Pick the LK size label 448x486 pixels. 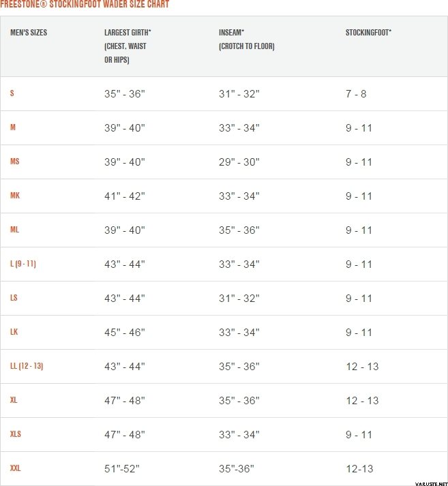(14, 332)
